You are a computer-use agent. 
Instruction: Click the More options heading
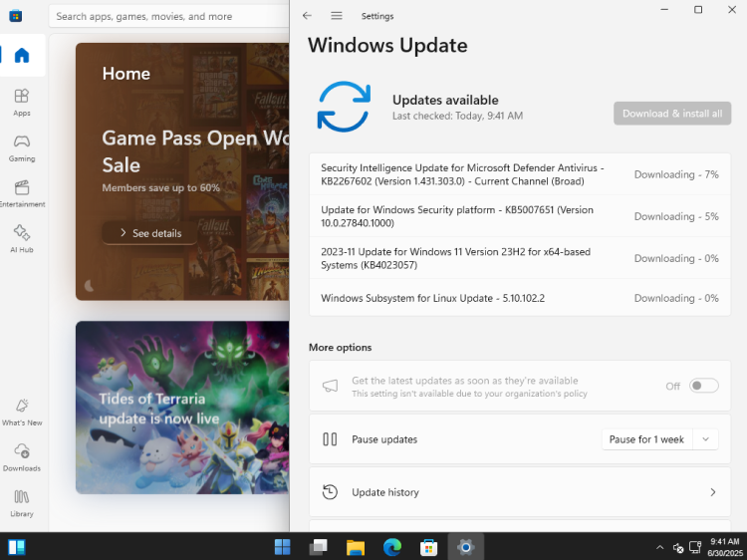341,348
